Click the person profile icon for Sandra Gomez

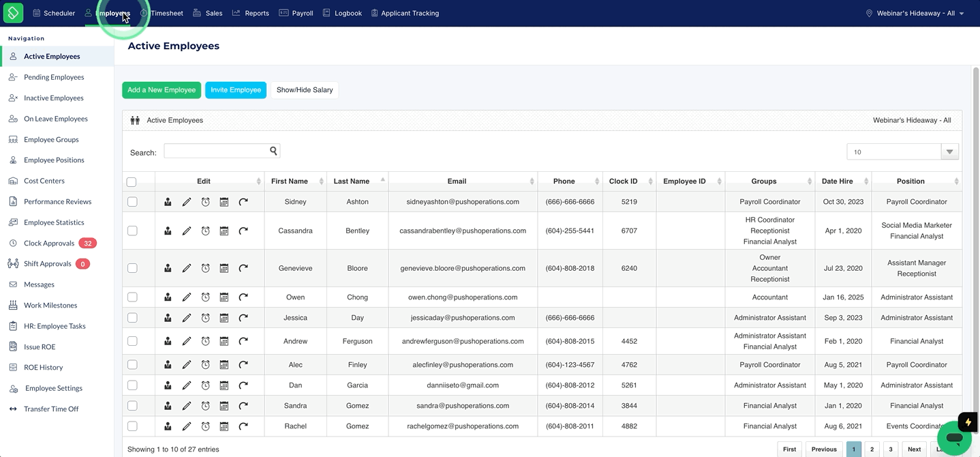168,406
